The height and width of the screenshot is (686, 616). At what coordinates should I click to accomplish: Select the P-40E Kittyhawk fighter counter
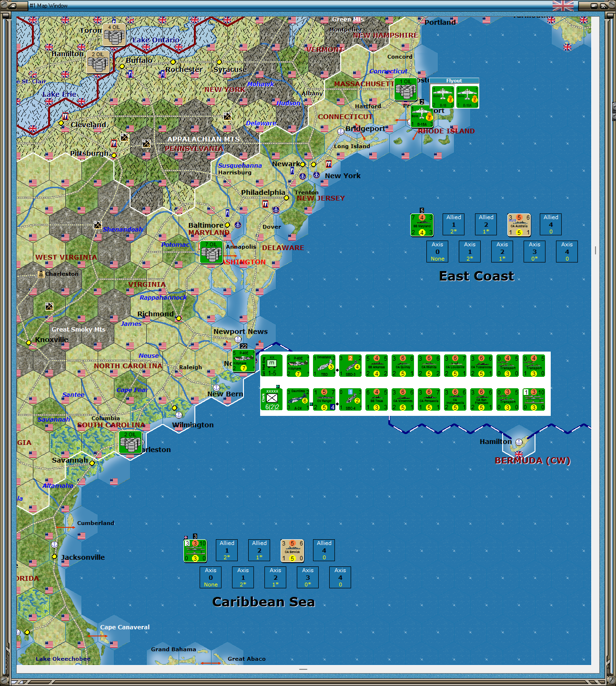(298, 366)
